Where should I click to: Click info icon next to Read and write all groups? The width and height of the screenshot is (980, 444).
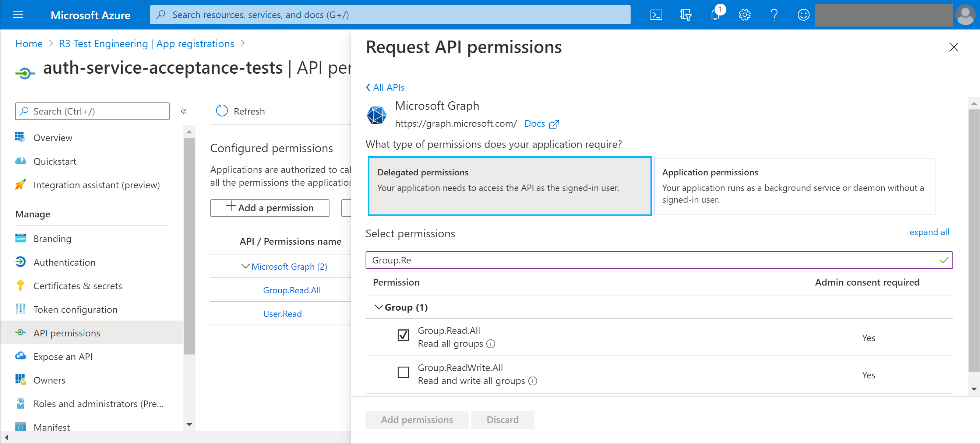pyautogui.click(x=533, y=381)
